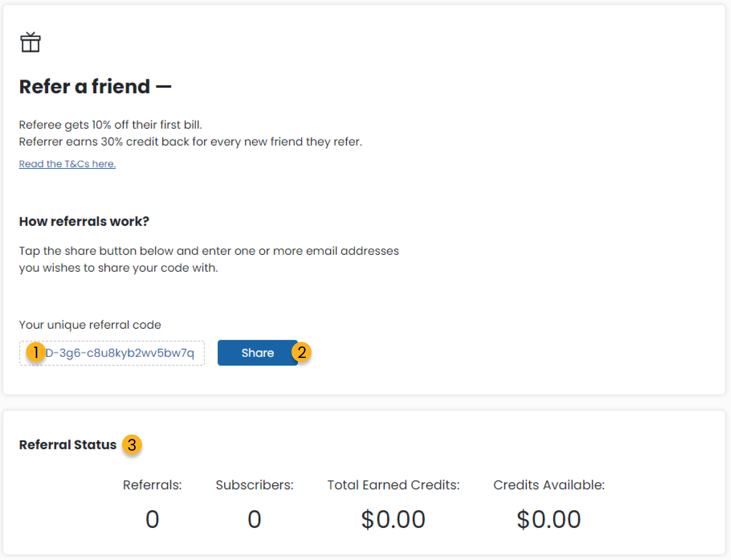The height and width of the screenshot is (560, 731).
Task: Click the Total Earned Credits: label
Action: point(393,485)
